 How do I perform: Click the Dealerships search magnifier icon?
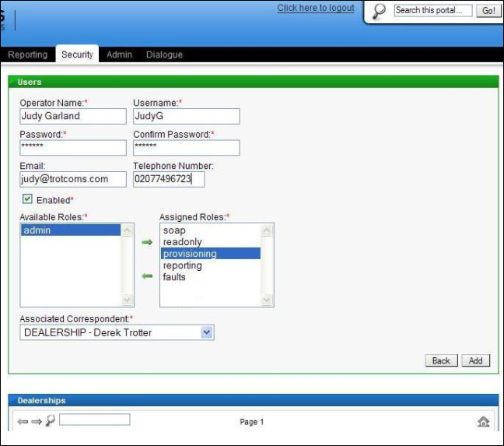[x=51, y=420]
